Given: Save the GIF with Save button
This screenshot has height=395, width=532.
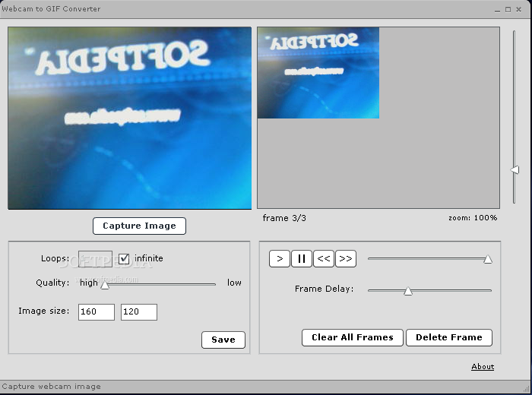Looking at the screenshot, I should (x=223, y=340).
